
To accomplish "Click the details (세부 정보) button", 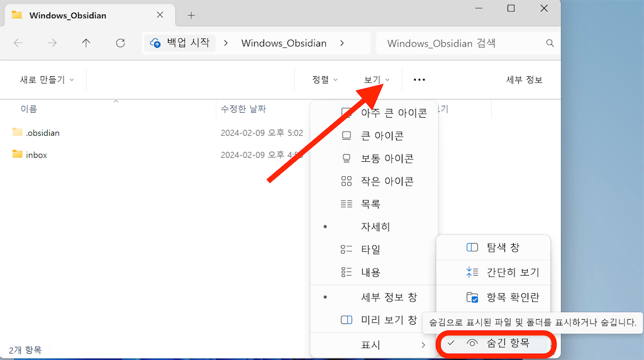I will pos(524,80).
